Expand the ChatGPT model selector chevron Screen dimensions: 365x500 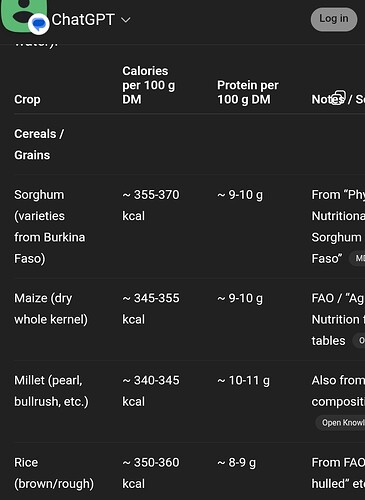tap(126, 20)
